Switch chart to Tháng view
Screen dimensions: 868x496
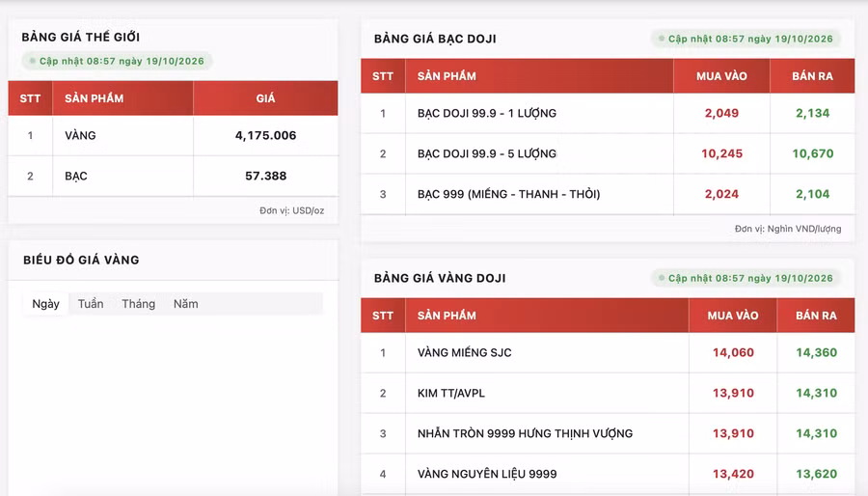pos(138,304)
